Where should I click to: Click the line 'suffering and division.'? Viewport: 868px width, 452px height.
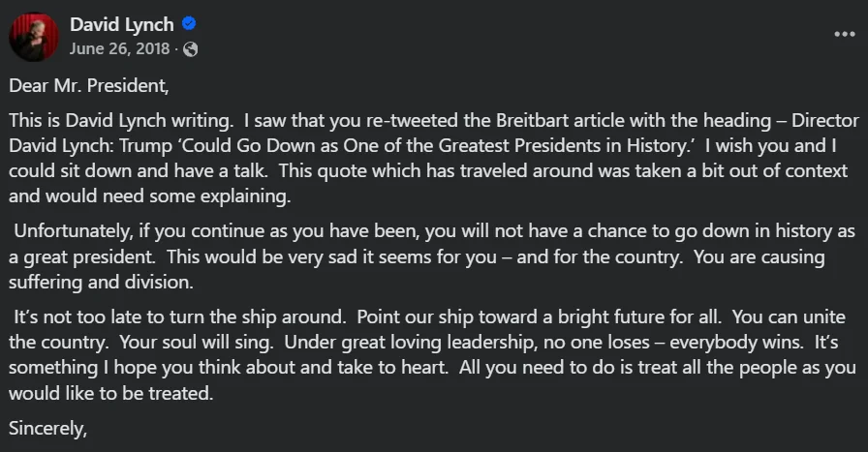tap(101, 283)
